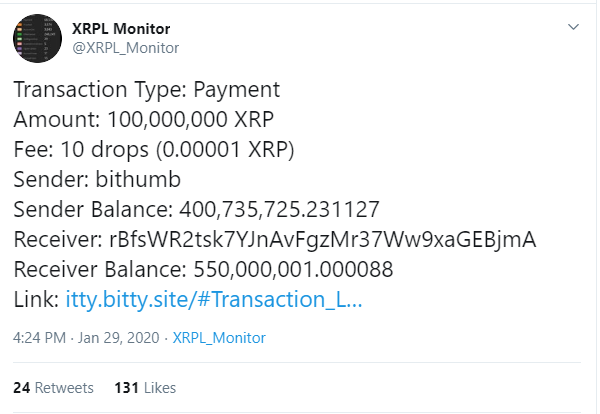Click the Receiver Balance value 550,000,001.000088
Image resolution: width=600 pixels, height=414 pixels.
coord(293,269)
